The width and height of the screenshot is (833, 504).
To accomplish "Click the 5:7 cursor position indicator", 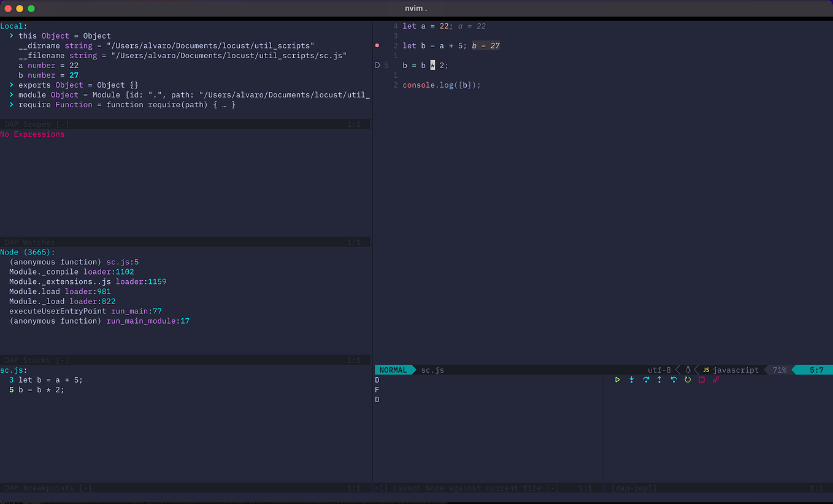I will (x=811, y=370).
